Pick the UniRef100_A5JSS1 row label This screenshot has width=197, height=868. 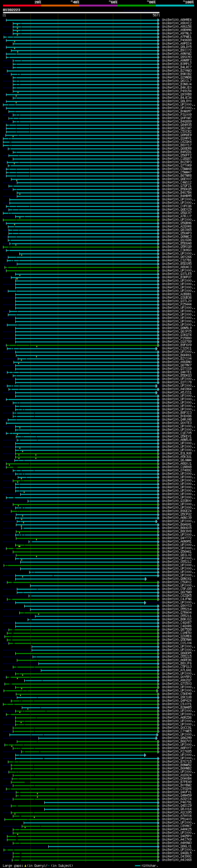(177, 392)
